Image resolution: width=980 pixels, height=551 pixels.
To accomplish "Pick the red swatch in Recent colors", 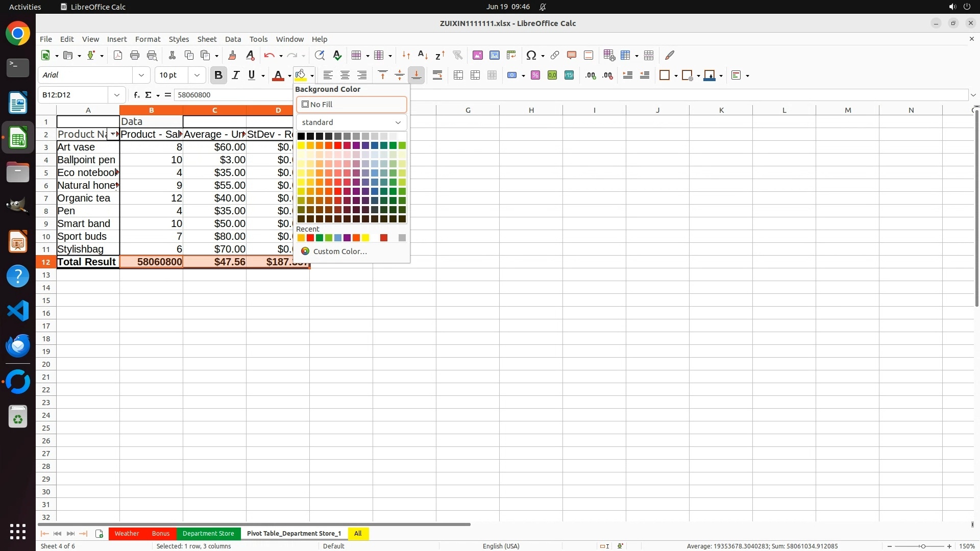I will [310, 238].
